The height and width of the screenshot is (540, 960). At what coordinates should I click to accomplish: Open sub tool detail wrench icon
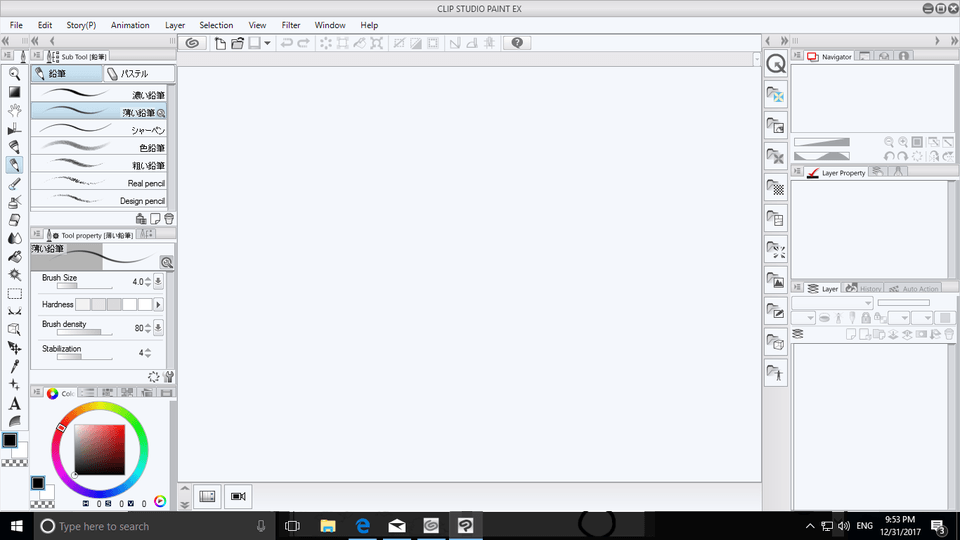[169, 377]
